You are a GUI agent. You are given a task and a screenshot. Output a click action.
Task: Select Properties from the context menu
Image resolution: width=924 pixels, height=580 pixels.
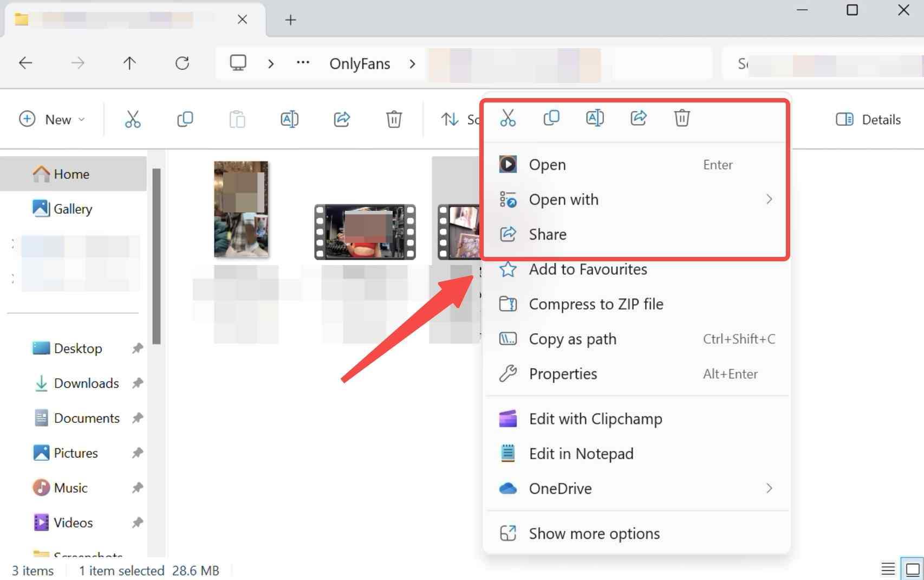coord(563,374)
